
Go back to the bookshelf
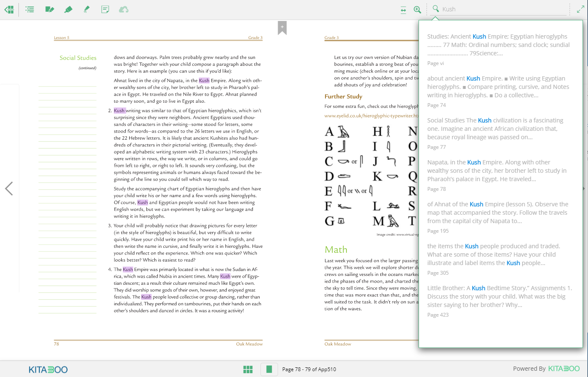point(9,9)
